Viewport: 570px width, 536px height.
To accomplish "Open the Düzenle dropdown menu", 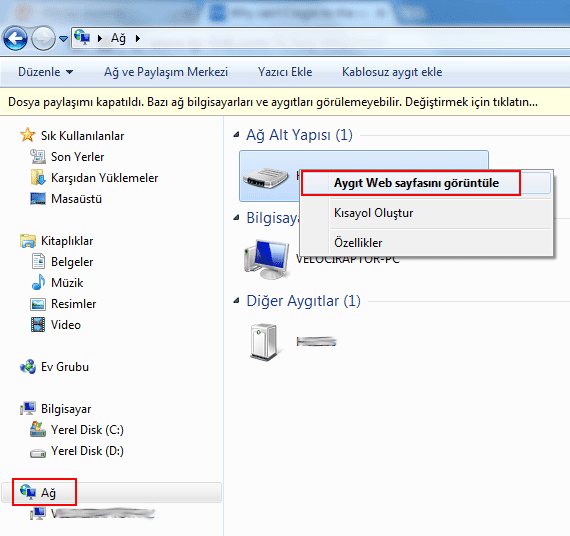I will click(45, 72).
